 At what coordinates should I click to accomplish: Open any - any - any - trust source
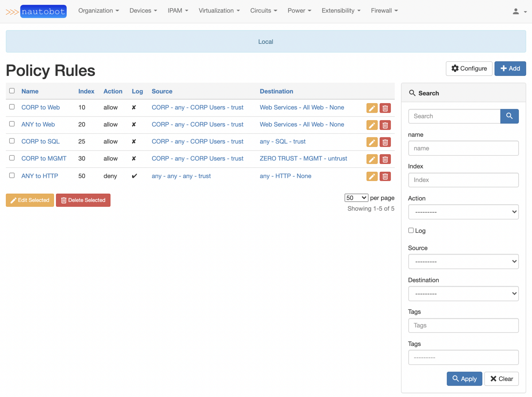tap(181, 176)
